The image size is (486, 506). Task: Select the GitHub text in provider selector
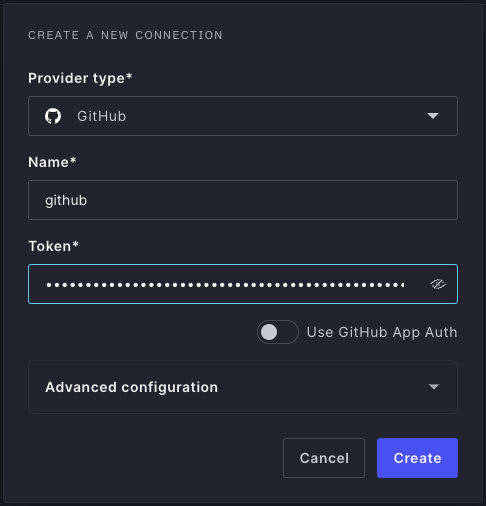point(102,116)
